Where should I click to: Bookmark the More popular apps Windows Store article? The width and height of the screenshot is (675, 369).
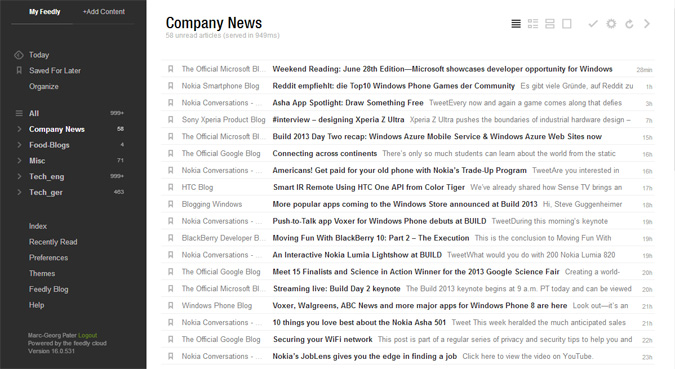(x=170, y=204)
